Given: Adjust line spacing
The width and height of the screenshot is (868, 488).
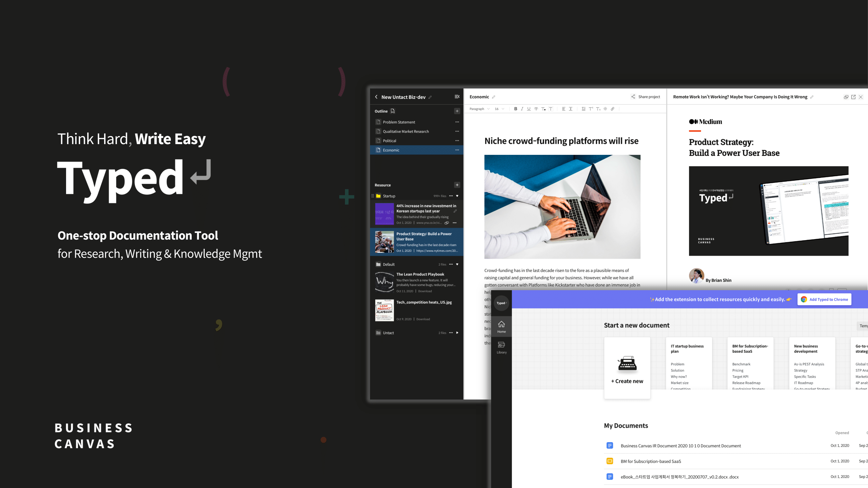Looking at the screenshot, I should (571, 109).
